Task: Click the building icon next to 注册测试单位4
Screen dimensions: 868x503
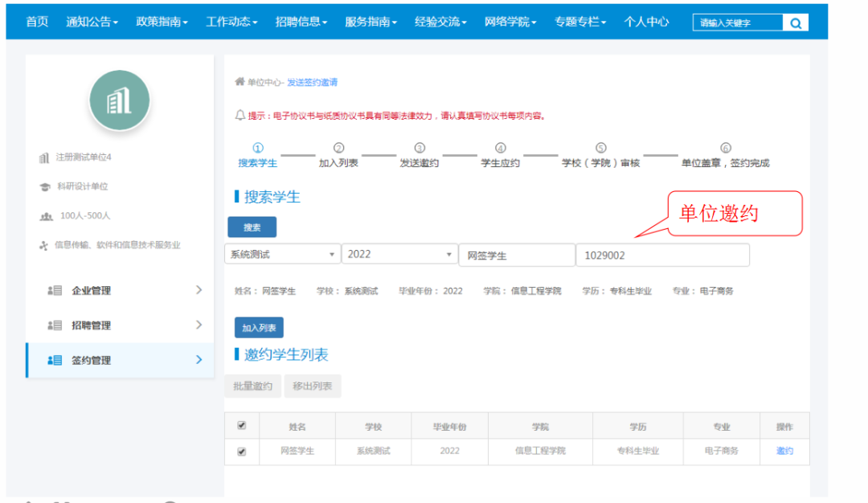Action: pyautogui.click(x=44, y=157)
